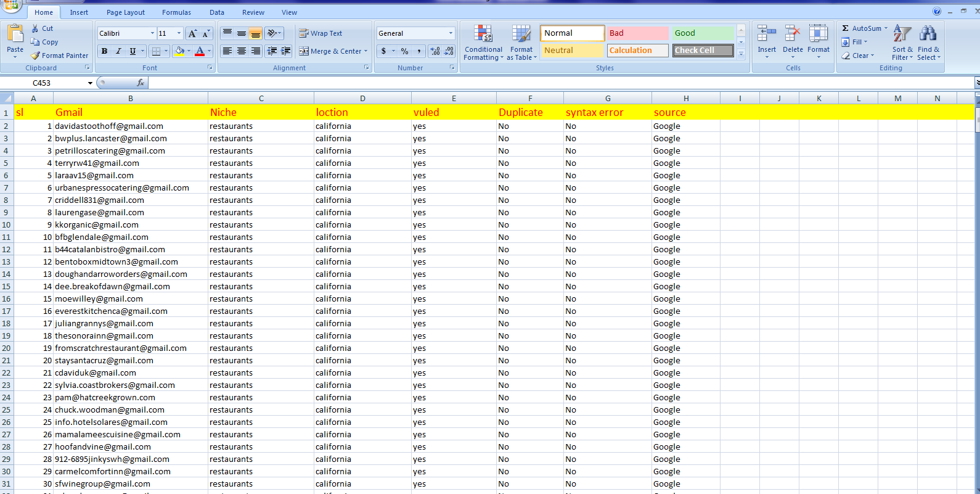Image resolution: width=980 pixels, height=494 pixels.
Task: Click the Insert Function fx icon
Action: coord(141,83)
